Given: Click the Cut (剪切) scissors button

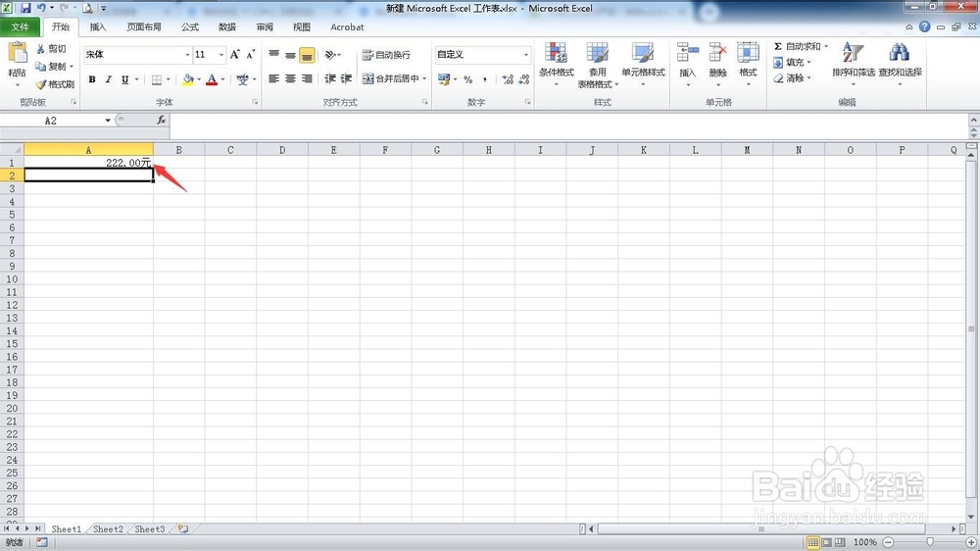Looking at the screenshot, I should (51, 49).
